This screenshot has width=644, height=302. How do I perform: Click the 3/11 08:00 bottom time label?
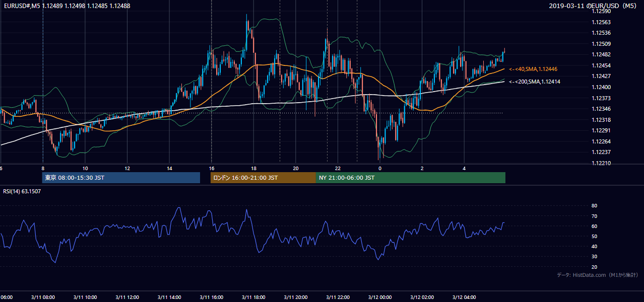43,297
